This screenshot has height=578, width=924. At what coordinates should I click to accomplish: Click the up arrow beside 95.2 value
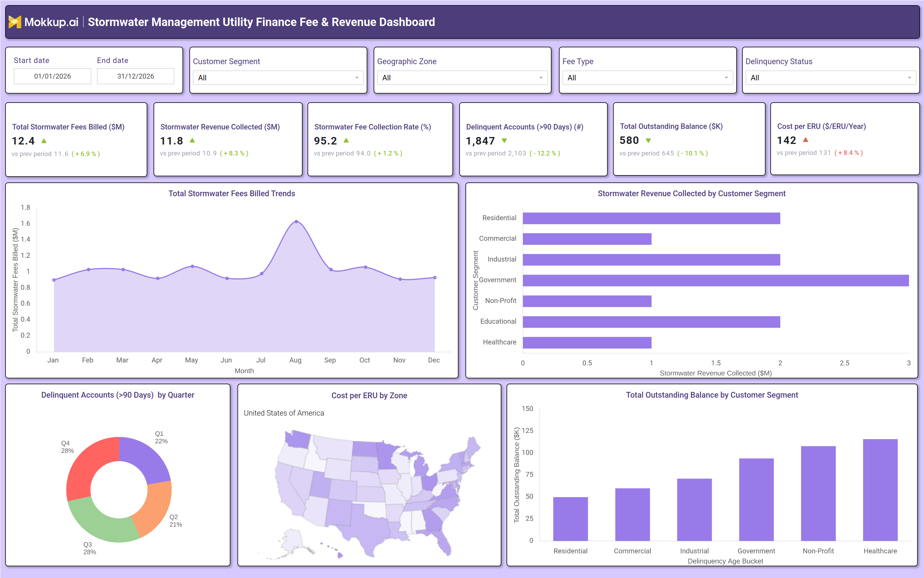[346, 141]
